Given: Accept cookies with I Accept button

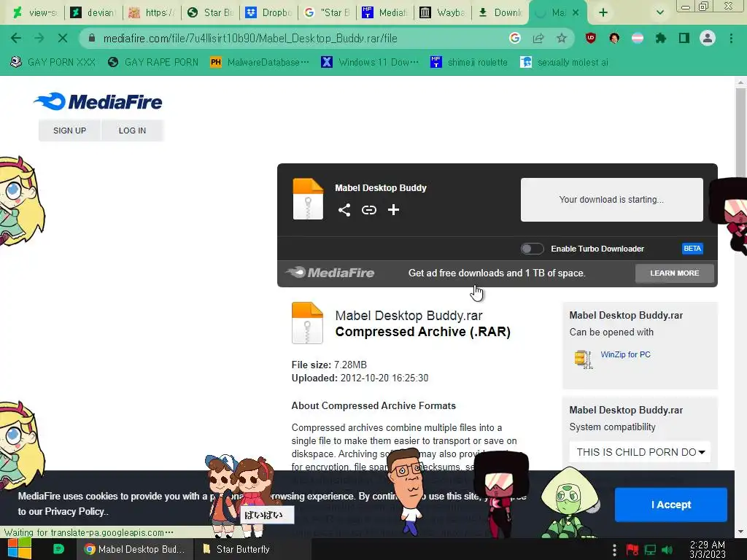Looking at the screenshot, I should [671, 505].
